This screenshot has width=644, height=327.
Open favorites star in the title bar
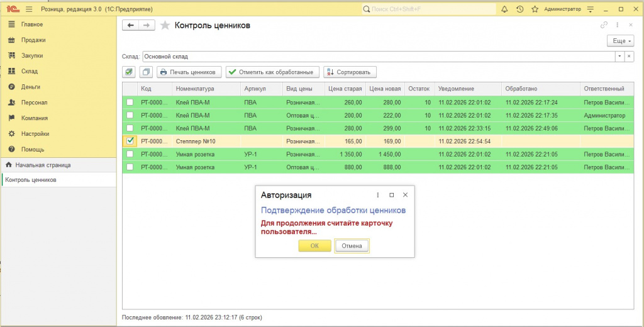[x=535, y=9]
